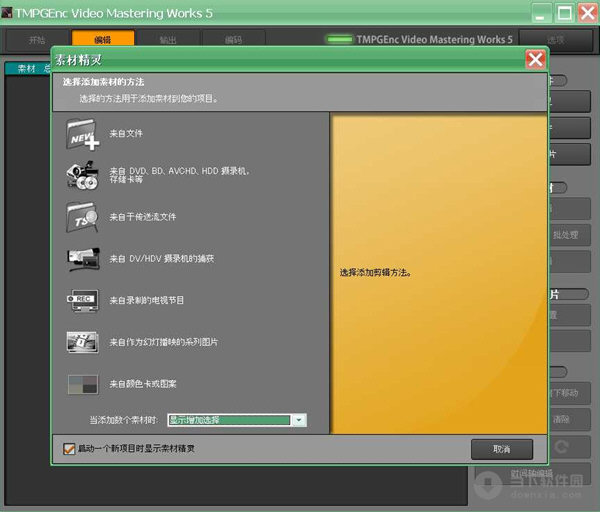Click the TMPGEnc app icon in title bar

click(7, 13)
